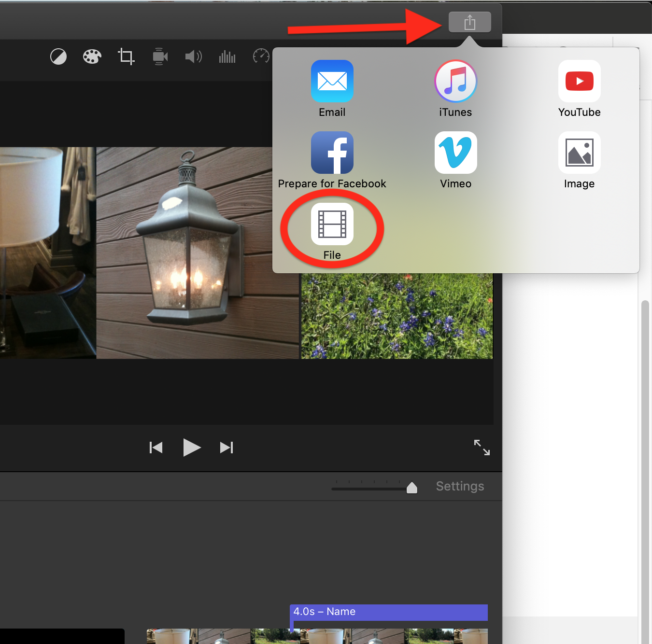Click the bluebonnet flowers photo in viewer
The image size is (652, 644).
397,316
